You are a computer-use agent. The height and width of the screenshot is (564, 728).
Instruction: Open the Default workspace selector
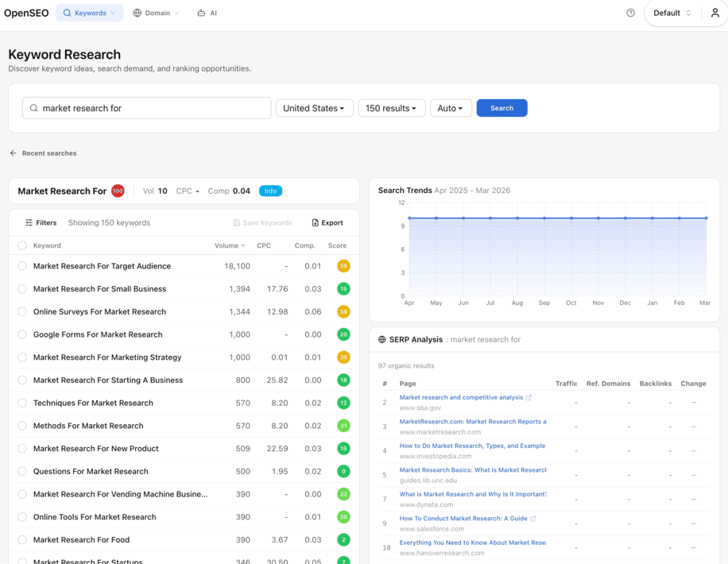point(672,13)
